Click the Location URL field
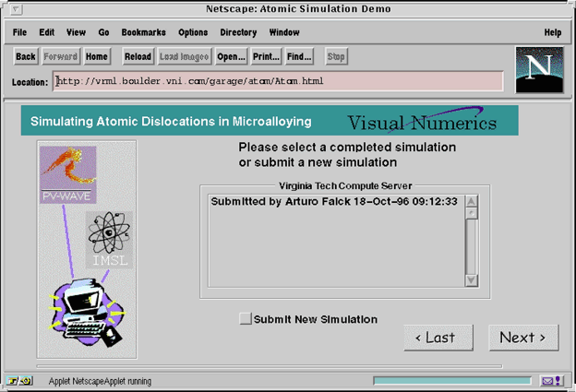576x392 pixels. (x=278, y=81)
